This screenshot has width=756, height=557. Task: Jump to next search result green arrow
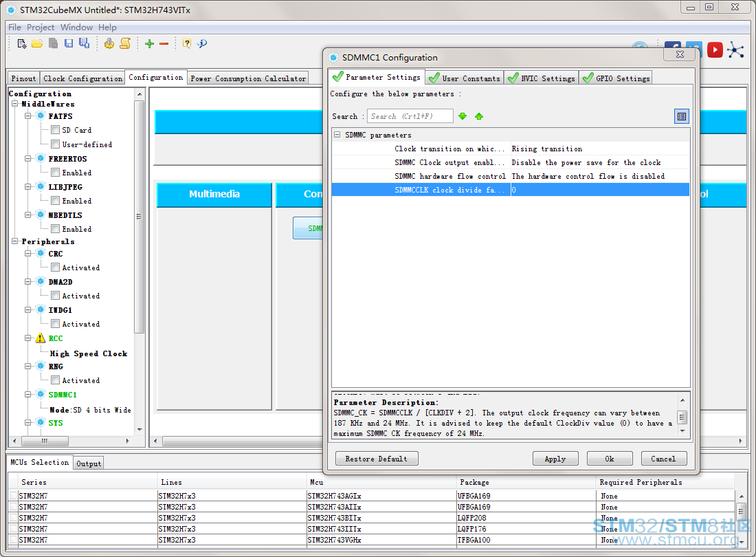pos(463,116)
